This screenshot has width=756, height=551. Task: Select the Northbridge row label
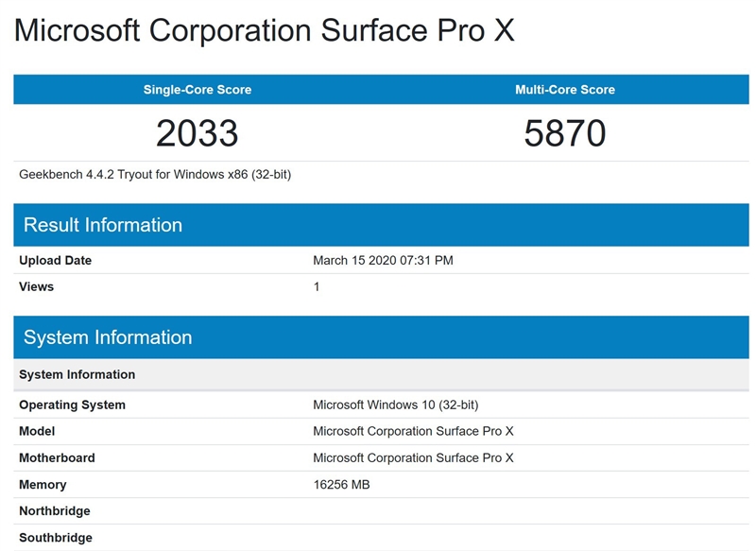click(55, 511)
